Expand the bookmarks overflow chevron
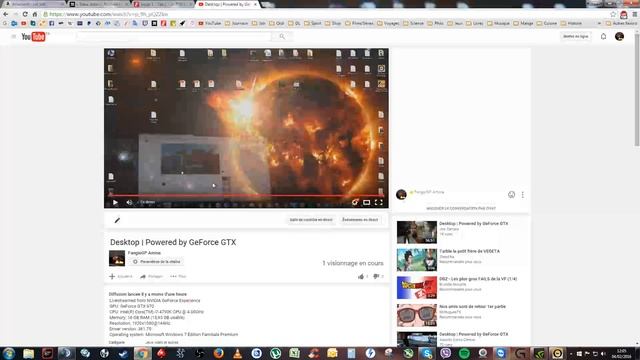The width and height of the screenshot is (640, 360). [599, 23]
